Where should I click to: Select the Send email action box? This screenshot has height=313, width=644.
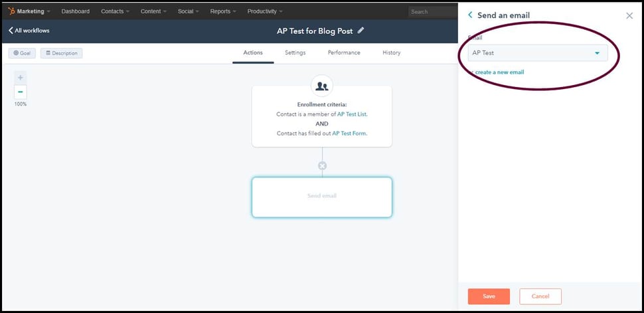(322, 197)
